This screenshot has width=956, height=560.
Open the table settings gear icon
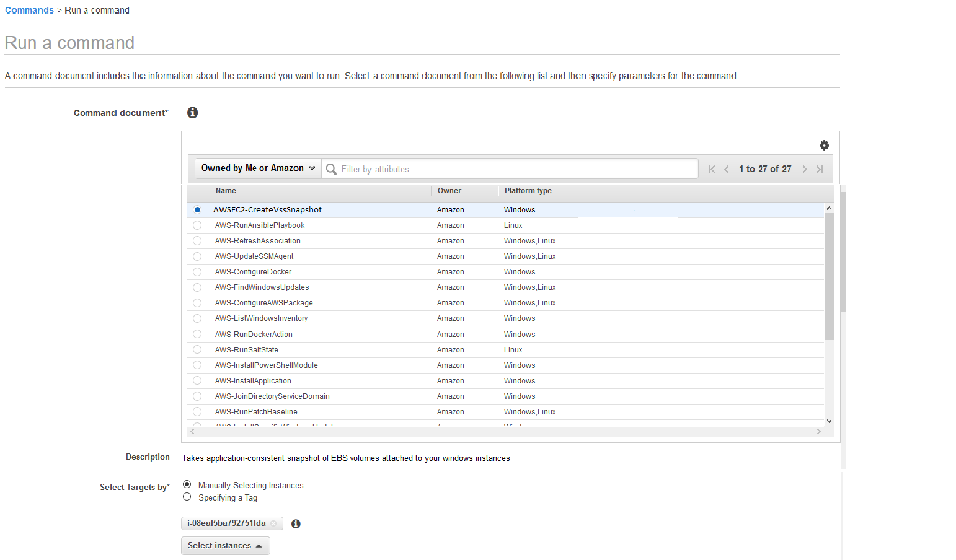824,145
